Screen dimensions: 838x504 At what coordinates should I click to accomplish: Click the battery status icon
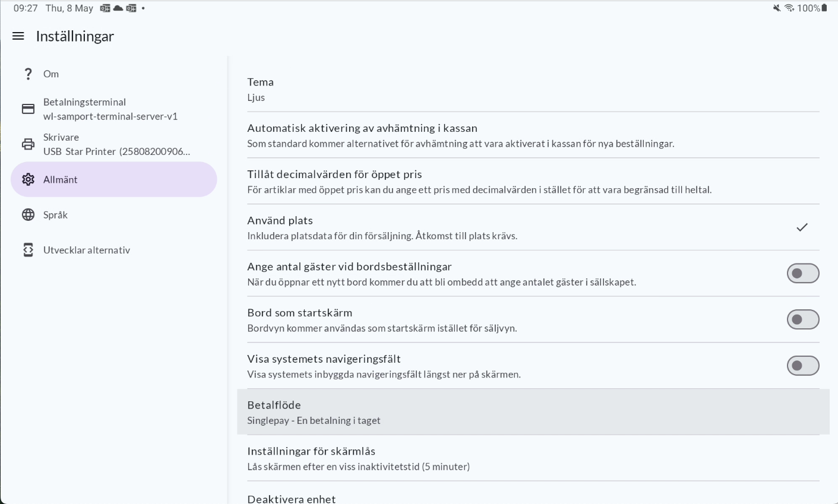(x=824, y=8)
